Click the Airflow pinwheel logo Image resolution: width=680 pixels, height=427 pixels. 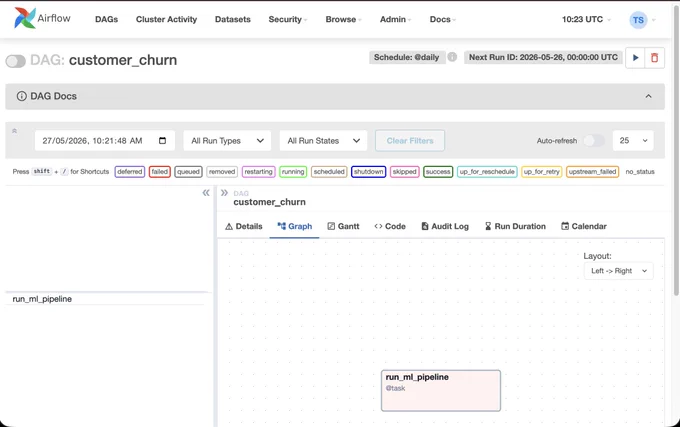[x=24, y=18]
